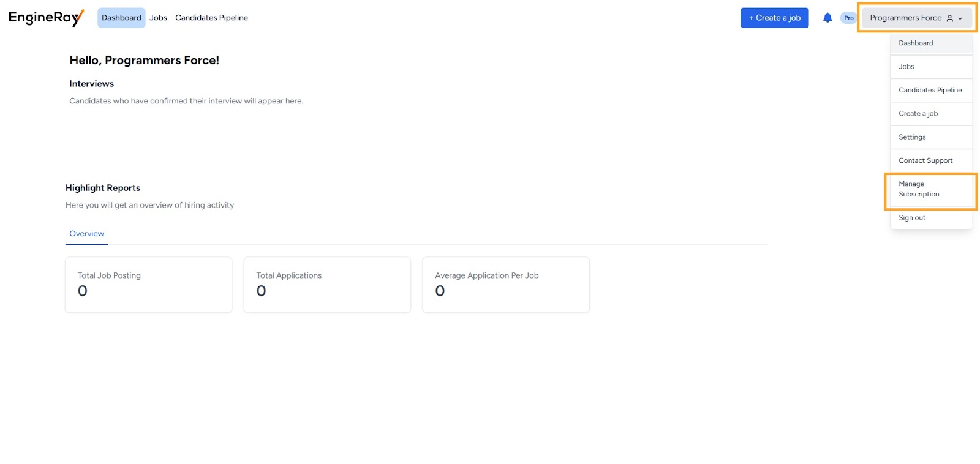Viewport: 980px width, 464px height.
Task: Click the text about candidates' confirmed interviews
Action: [x=186, y=101]
